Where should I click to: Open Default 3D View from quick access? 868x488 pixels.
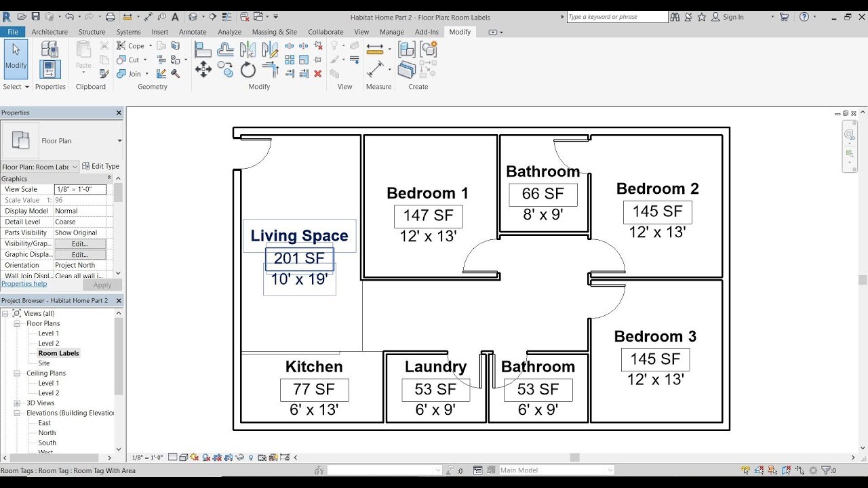tap(193, 17)
